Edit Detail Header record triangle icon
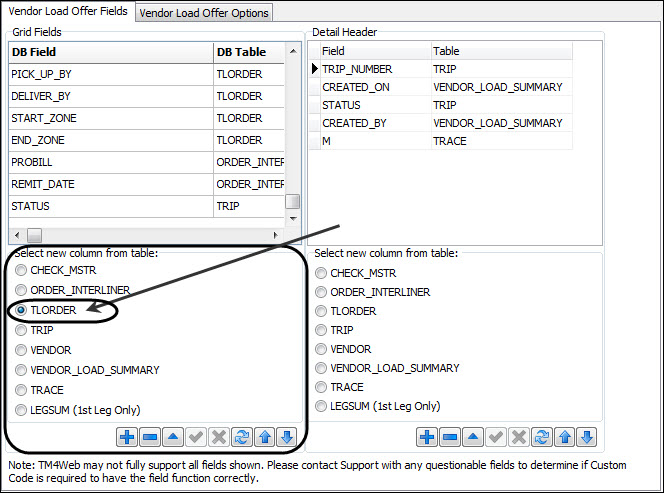The height and width of the screenshot is (493, 664). click(473, 437)
